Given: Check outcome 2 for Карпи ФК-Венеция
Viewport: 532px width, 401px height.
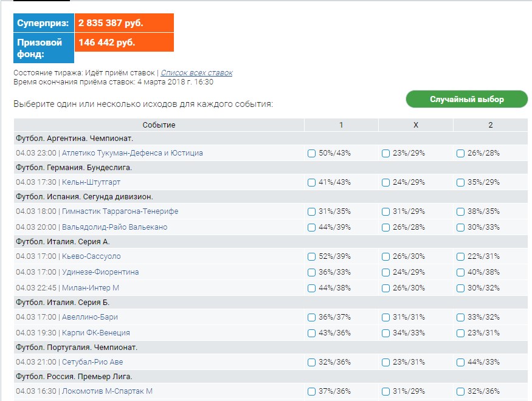Looking at the screenshot, I should [x=460, y=333].
